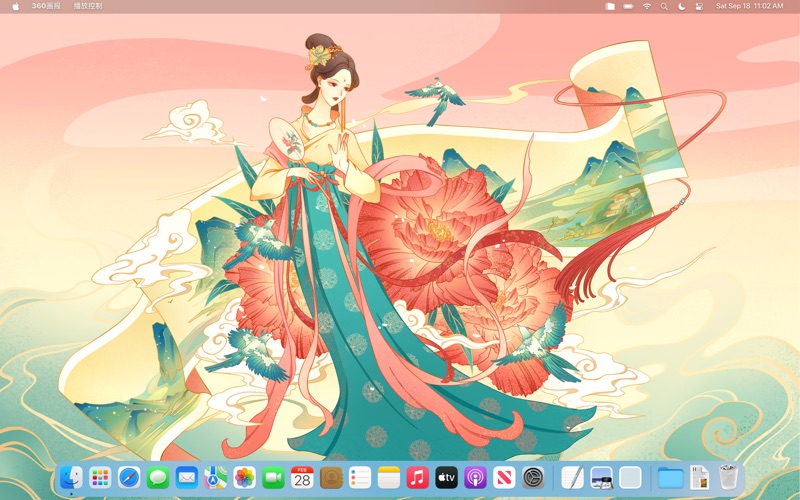The image size is (800, 500).
Task: Open Calendar showing Feb 28
Action: coord(302,478)
